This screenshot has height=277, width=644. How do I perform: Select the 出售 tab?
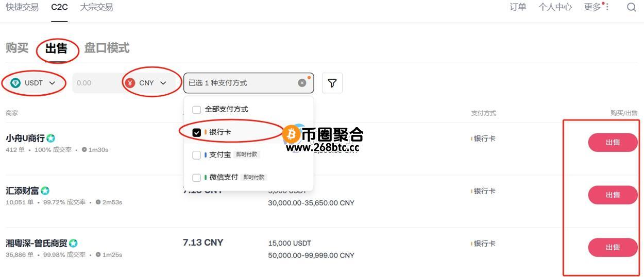[x=57, y=48]
